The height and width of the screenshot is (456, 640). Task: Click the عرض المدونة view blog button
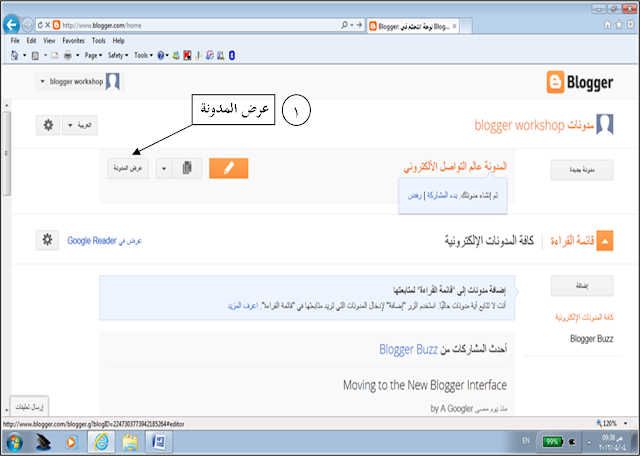[128, 168]
